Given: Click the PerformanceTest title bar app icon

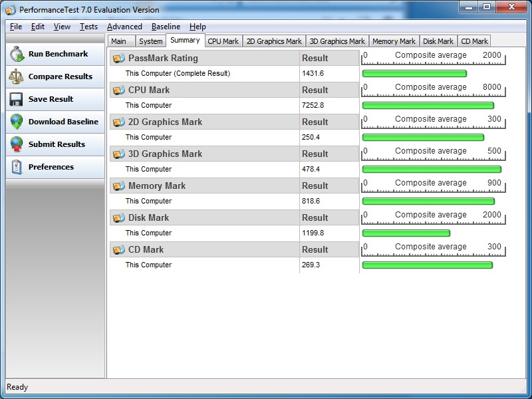Looking at the screenshot, I should coord(11,10).
